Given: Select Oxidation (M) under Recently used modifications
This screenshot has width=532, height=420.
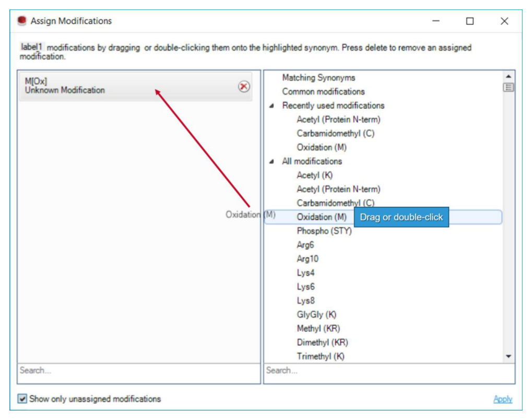Looking at the screenshot, I should [322, 147].
